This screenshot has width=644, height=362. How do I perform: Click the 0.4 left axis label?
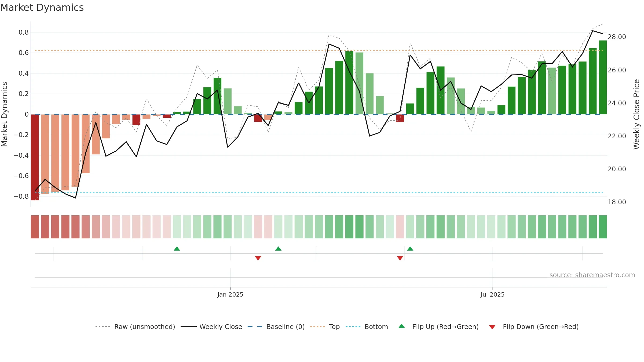pyautogui.click(x=24, y=73)
